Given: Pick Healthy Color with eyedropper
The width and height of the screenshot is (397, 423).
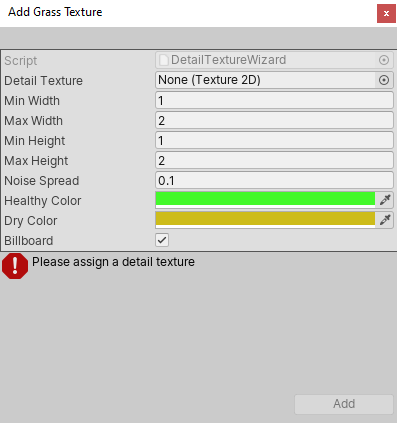Looking at the screenshot, I should pyautogui.click(x=385, y=200).
